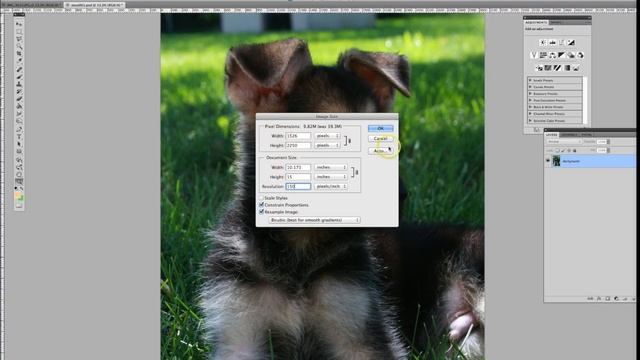640x360 pixels.
Task: Add a Brightness/Contrast adjustment
Action: pos(543,43)
